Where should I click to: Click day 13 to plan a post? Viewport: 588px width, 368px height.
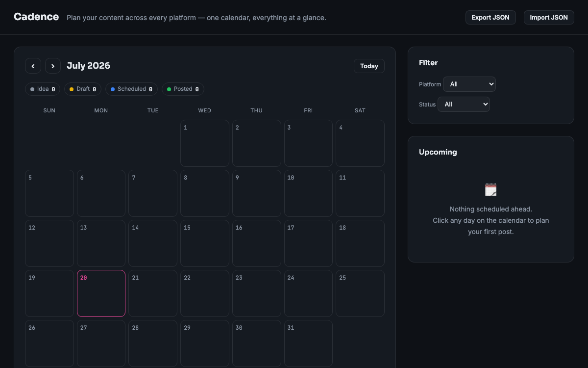click(101, 243)
